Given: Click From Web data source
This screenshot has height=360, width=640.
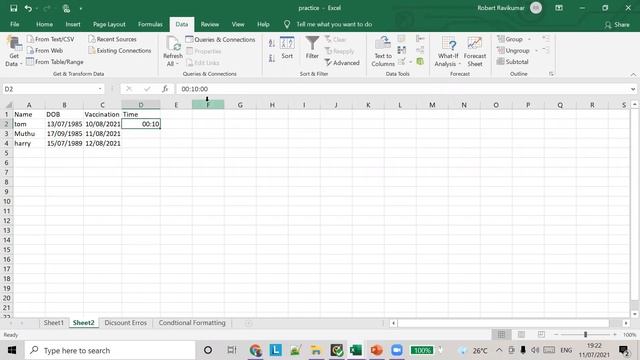Looking at the screenshot, I should [45, 51].
